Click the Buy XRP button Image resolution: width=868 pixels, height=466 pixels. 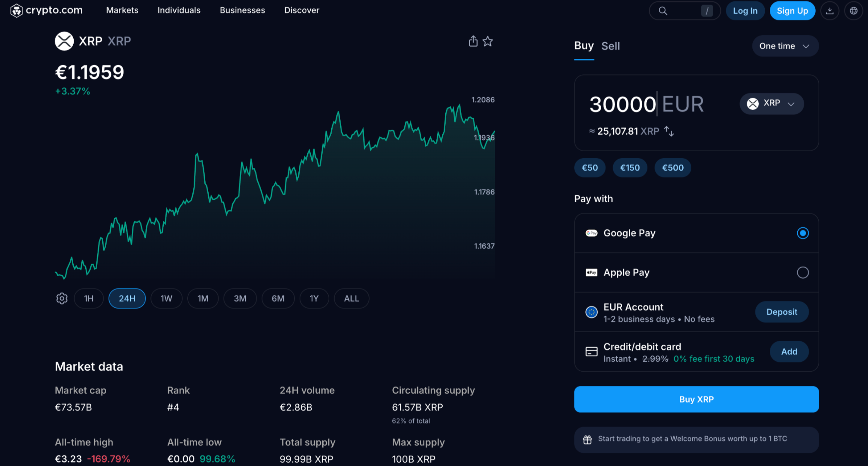tap(697, 399)
